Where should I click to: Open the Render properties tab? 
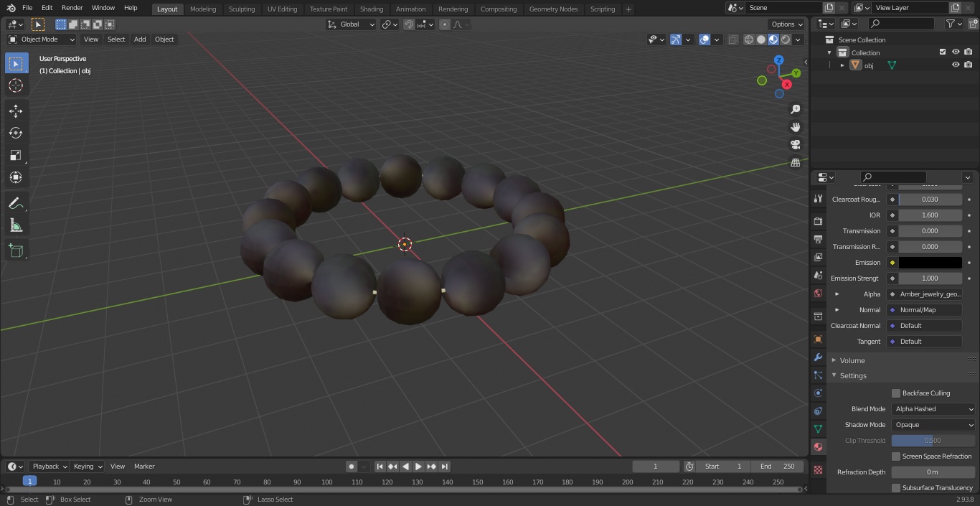[x=818, y=221]
